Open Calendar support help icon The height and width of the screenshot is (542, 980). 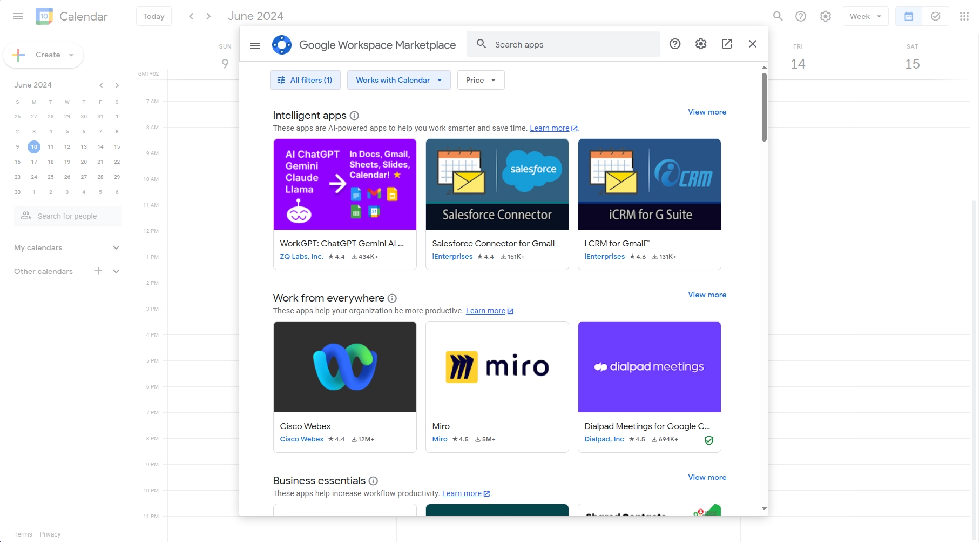pos(801,16)
